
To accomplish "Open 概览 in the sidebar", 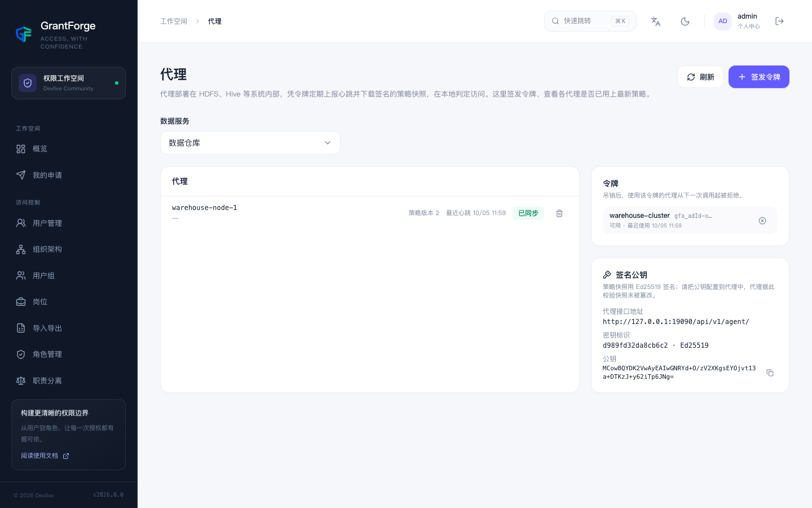I will click(68, 149).
